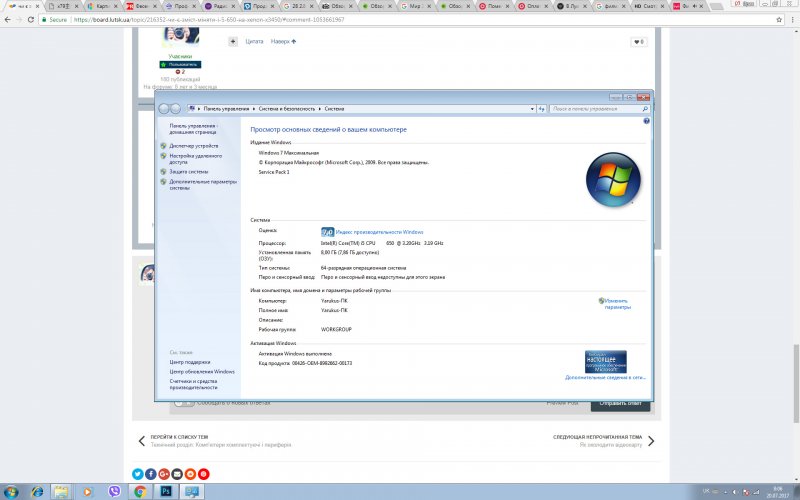Screen dimensions: 800x500
Task: Open Диспетчер устройств in the left panel
Action: (x=193, y=146)
